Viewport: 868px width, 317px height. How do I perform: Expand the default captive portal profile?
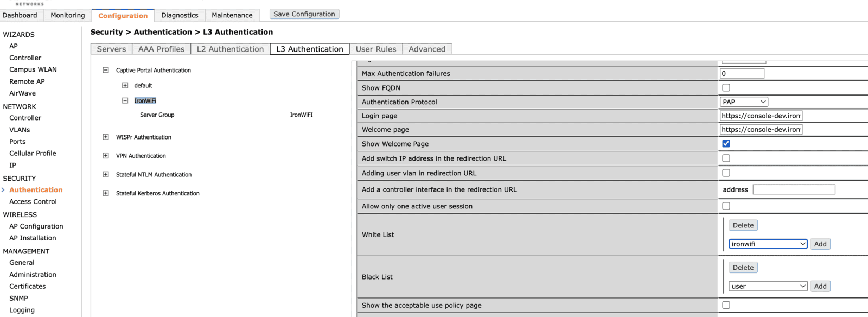pyautogui.click(x=125, y=85)
